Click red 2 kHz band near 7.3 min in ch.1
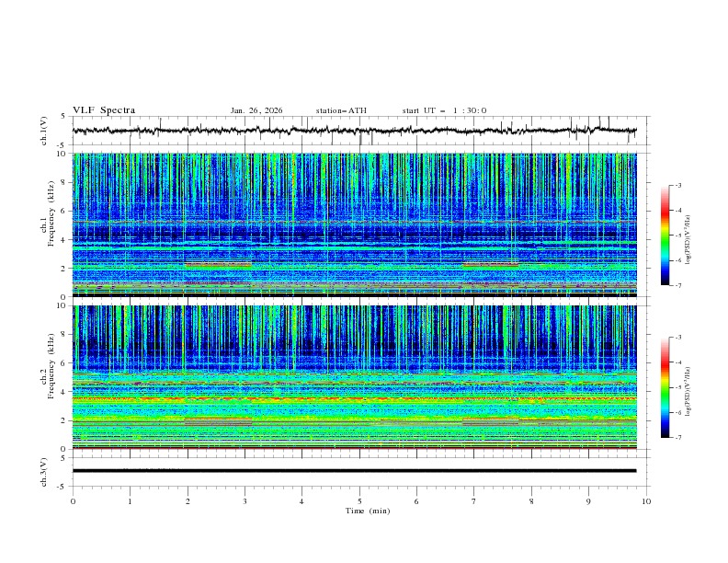This screenshot has width=728, height=563. [x=491, y=265]
